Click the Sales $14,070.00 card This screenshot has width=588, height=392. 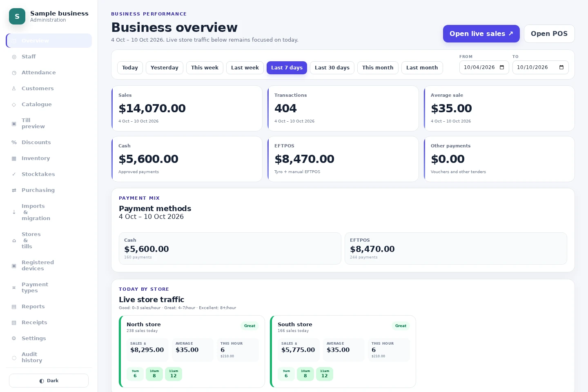[187, 108]
